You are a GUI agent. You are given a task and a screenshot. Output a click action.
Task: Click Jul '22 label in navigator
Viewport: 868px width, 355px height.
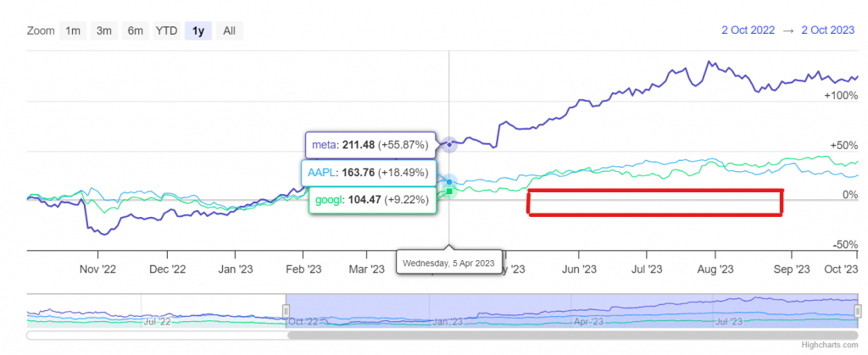pyautogui.click(x=158, y=321)
